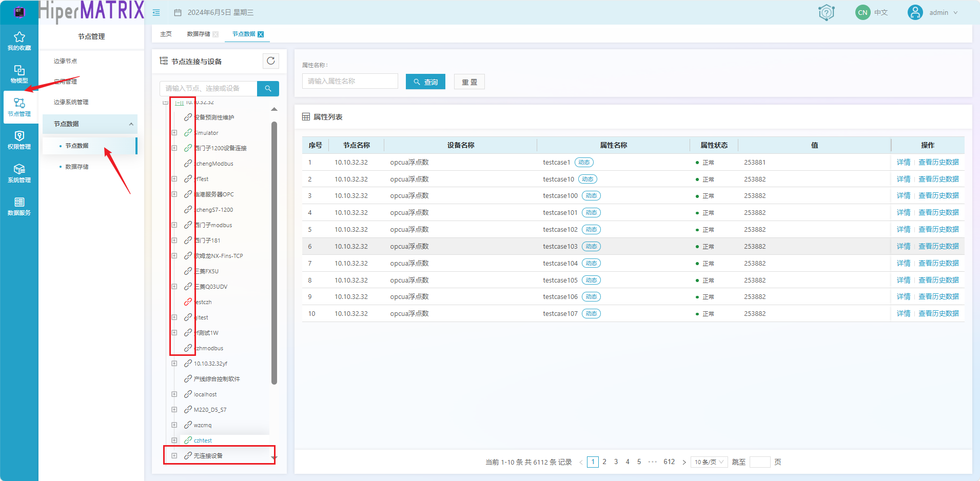The height and width of the screenshot is (481, 980).
Task: Expand the 无连接设备 tree node
Action: [x=174, y=456]
